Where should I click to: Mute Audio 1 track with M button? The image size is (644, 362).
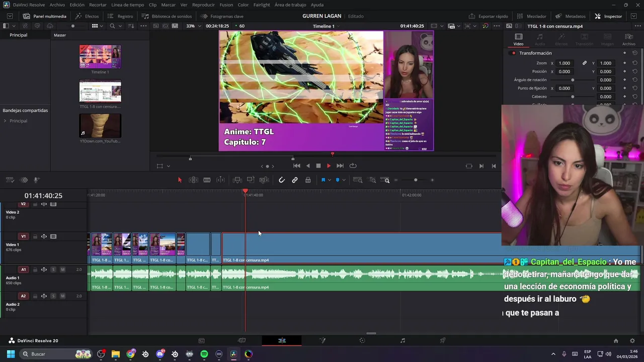point(62,269)
